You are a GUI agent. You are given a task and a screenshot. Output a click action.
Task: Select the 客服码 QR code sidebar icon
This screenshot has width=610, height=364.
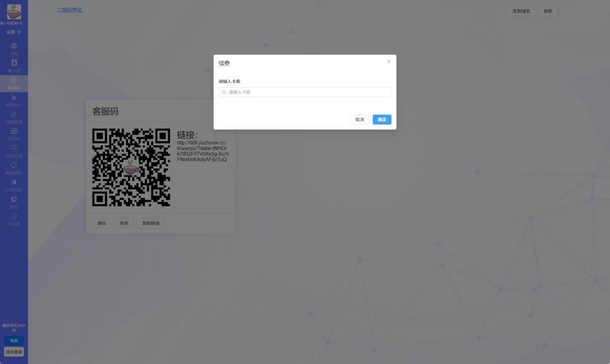click(x=14, y=80)
